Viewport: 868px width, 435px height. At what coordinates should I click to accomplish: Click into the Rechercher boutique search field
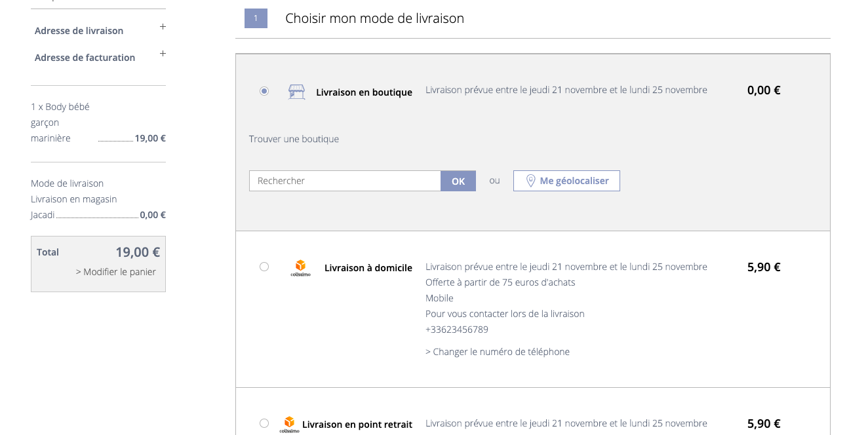pos(345,181)
